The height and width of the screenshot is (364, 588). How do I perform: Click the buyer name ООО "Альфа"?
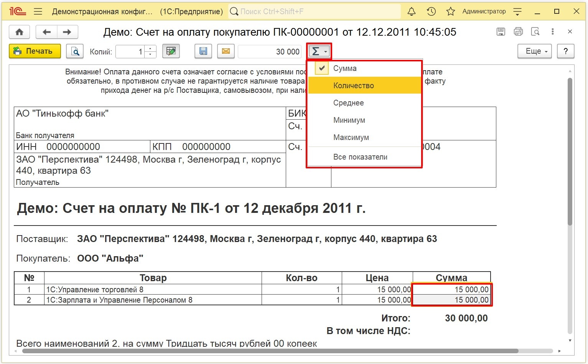point(110,259)
